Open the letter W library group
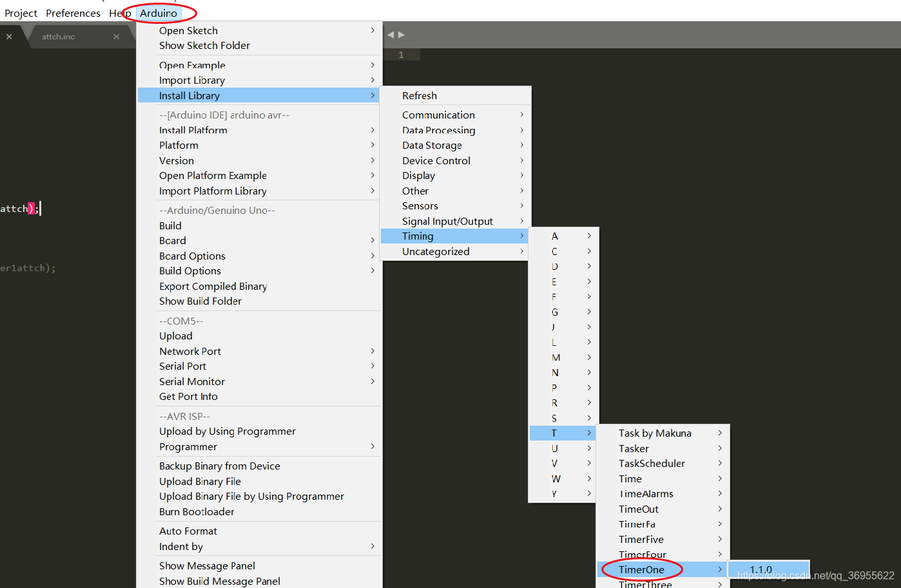901x588 pixels. (x=564, y=479)
